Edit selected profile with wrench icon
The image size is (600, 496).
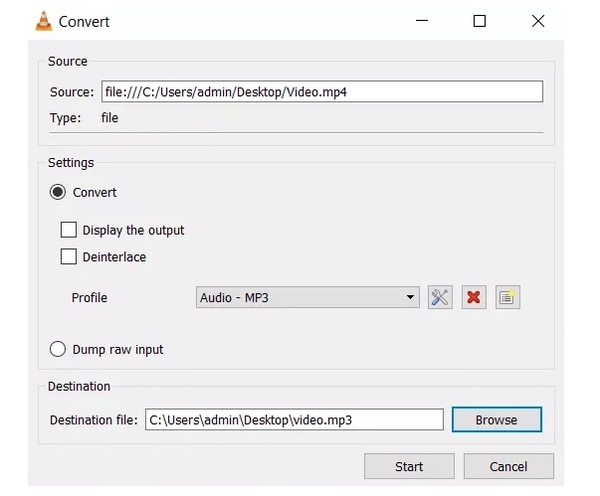(x=440, y=297)
